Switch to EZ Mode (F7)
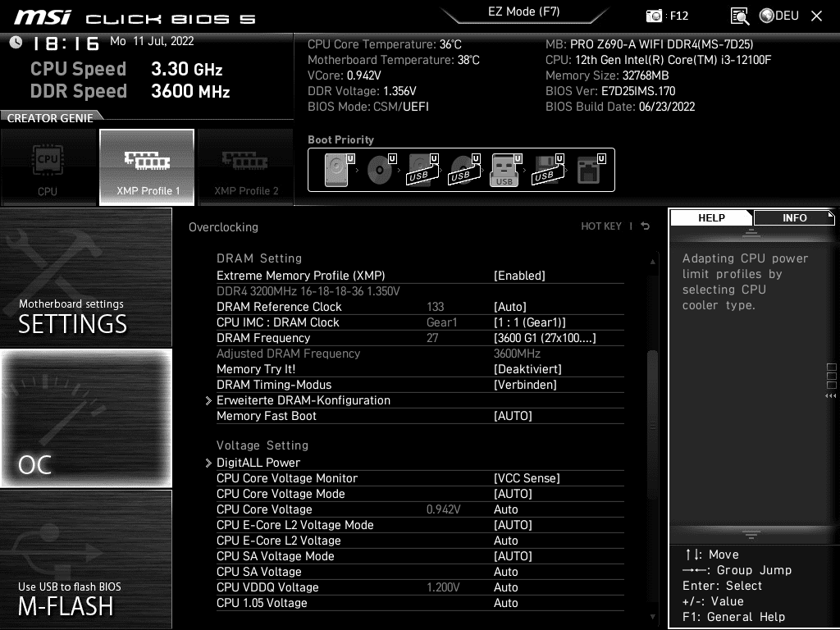Screen dimensions: 840x630 pos(524,11)
